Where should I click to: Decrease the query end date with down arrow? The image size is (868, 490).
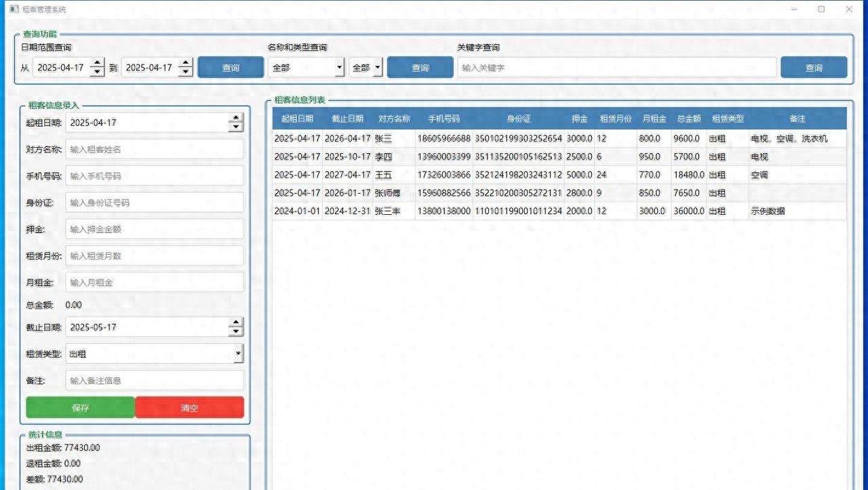(x=186, y=72)
